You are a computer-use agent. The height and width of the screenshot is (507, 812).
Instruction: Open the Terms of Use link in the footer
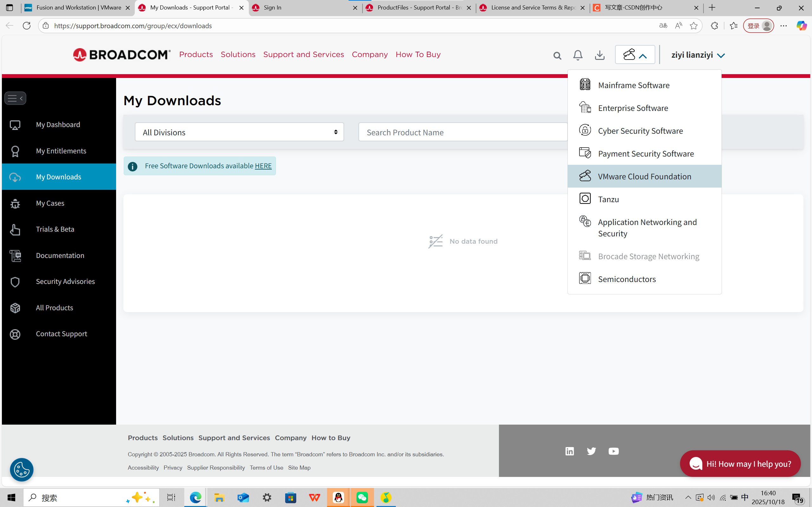pos(266,467)
